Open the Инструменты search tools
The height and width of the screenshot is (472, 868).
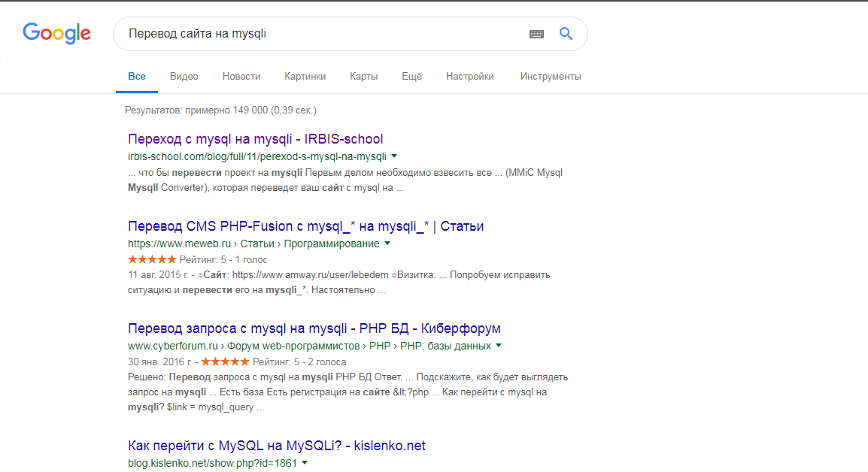[x=551, y=77]
